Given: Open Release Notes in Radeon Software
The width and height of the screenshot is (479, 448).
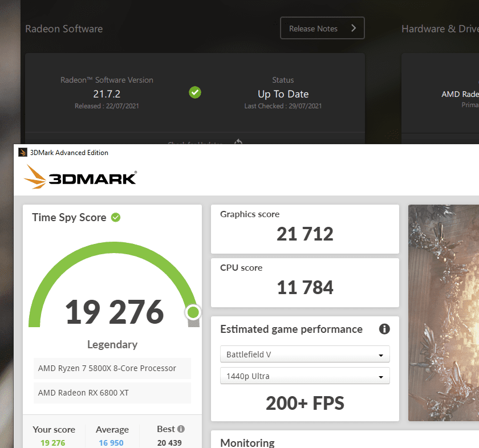Looking at the screenshot, I should tap(322, 28).
